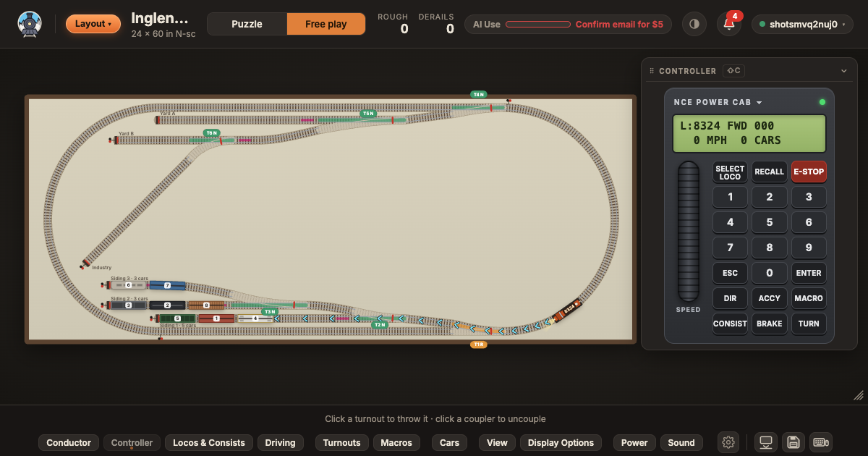Open the notifications bell icon

(x=729, y=24)
